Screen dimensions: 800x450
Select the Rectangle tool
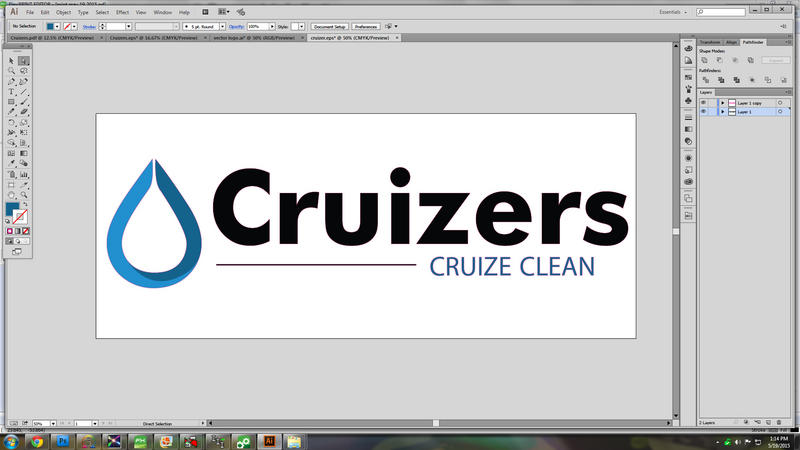coord(11,102)
